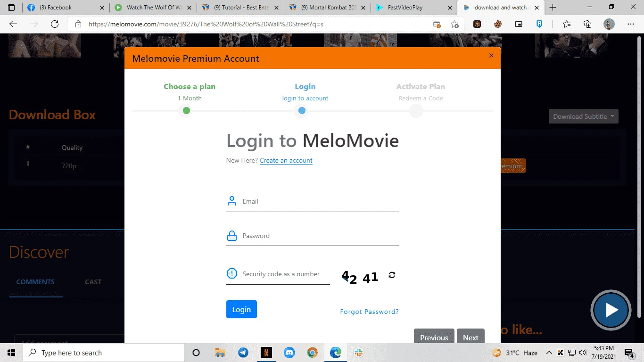
Task: Click the Email input field
Action: pos(313,201)
